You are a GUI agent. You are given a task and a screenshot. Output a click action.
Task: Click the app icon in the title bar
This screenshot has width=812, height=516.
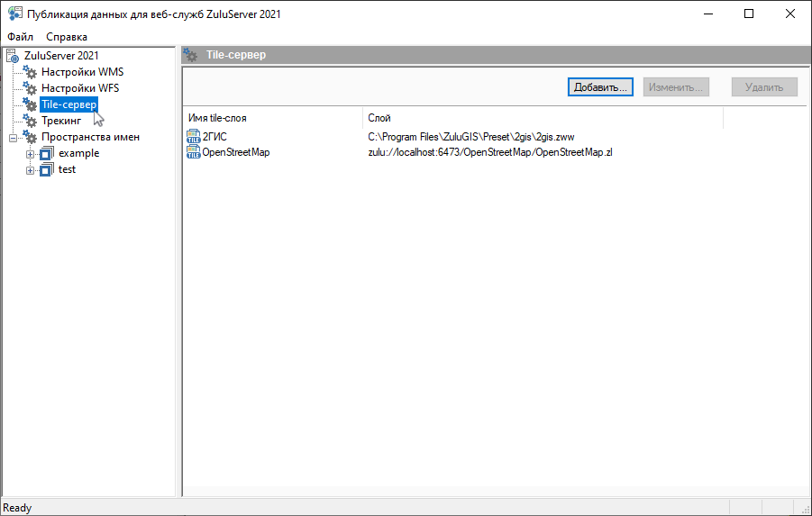coord(14,14)
